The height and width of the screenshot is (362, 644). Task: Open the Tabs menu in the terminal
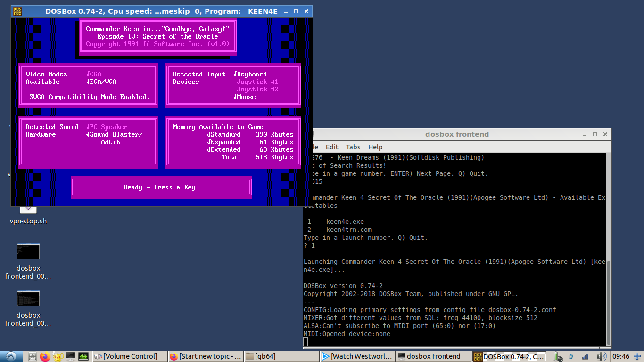point(353,147)
